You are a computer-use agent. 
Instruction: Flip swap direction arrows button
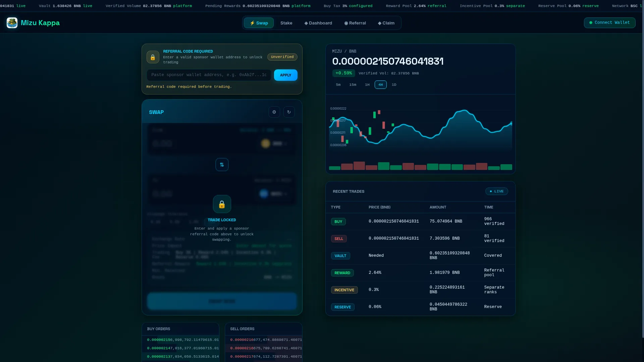click(x=222, y=165)
